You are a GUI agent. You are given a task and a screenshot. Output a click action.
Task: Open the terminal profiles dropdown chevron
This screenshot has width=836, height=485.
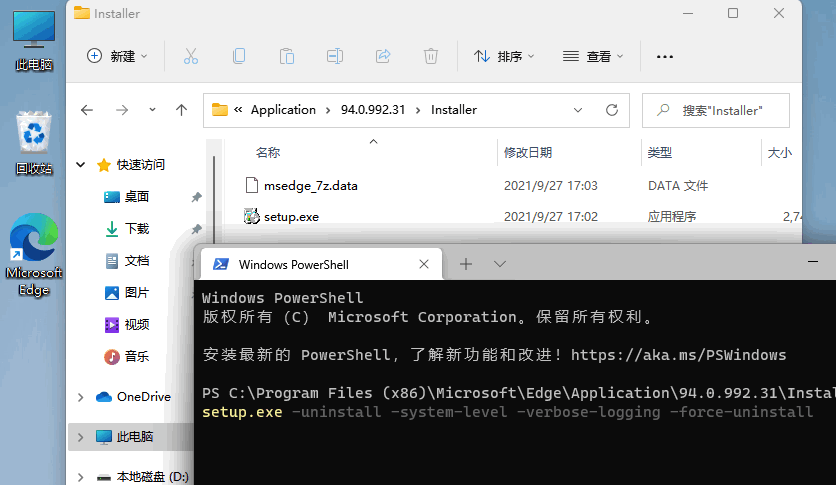[500, 264]
